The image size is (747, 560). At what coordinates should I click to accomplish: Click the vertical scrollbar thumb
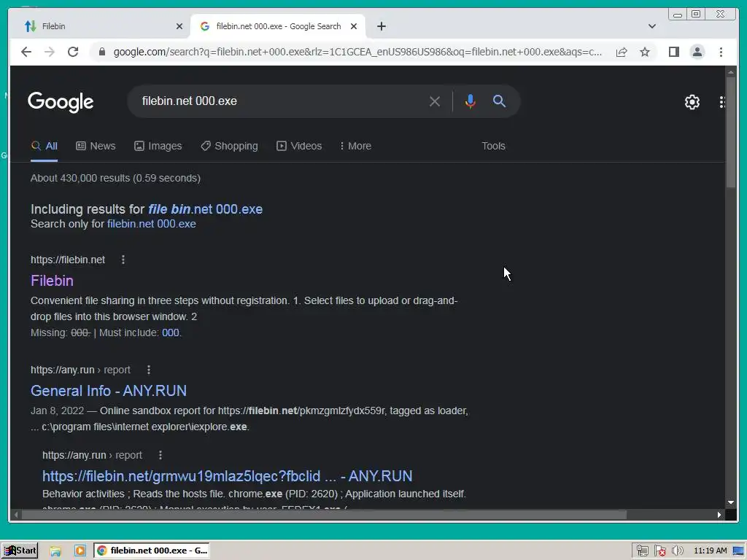731,133
